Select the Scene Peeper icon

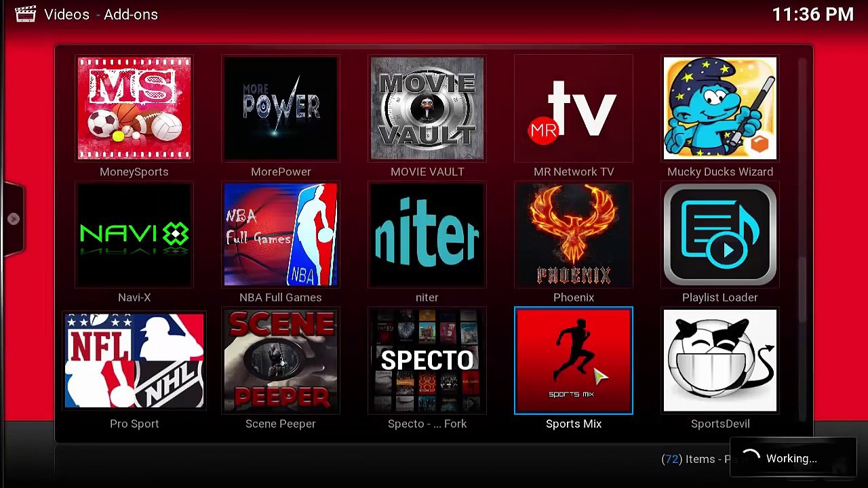coord(281,361)
